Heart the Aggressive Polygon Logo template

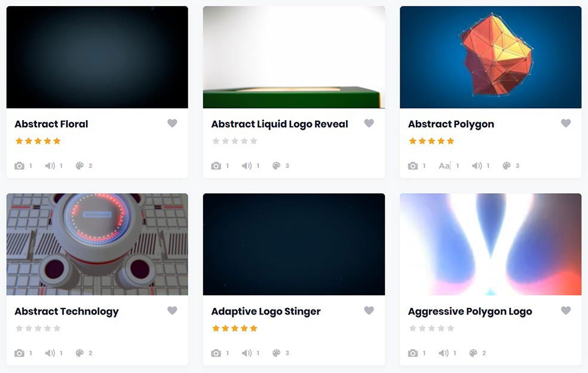[x=566, y=310]
